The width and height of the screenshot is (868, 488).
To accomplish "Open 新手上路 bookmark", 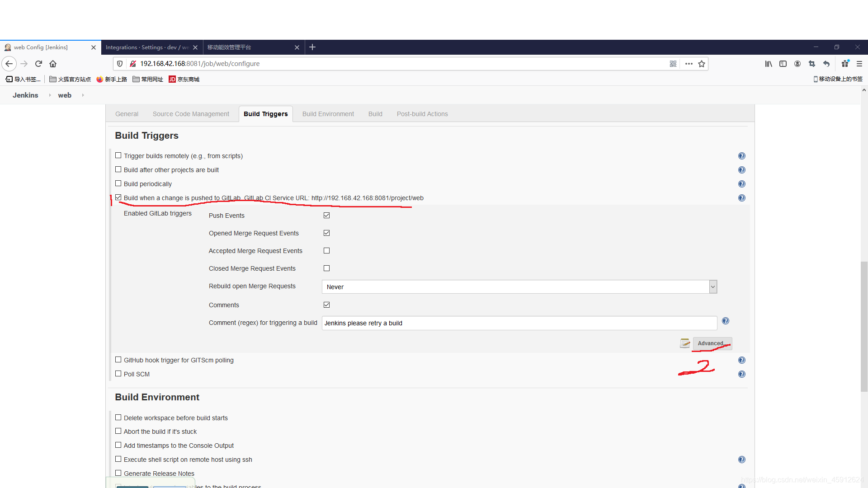I will pyautogui.click(x=112, y=79).
